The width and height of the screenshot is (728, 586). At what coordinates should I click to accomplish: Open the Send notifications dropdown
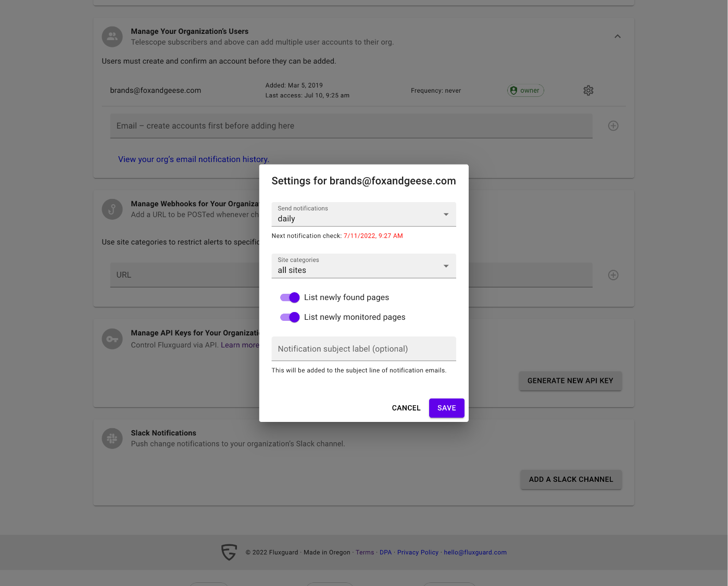(363, 214)
